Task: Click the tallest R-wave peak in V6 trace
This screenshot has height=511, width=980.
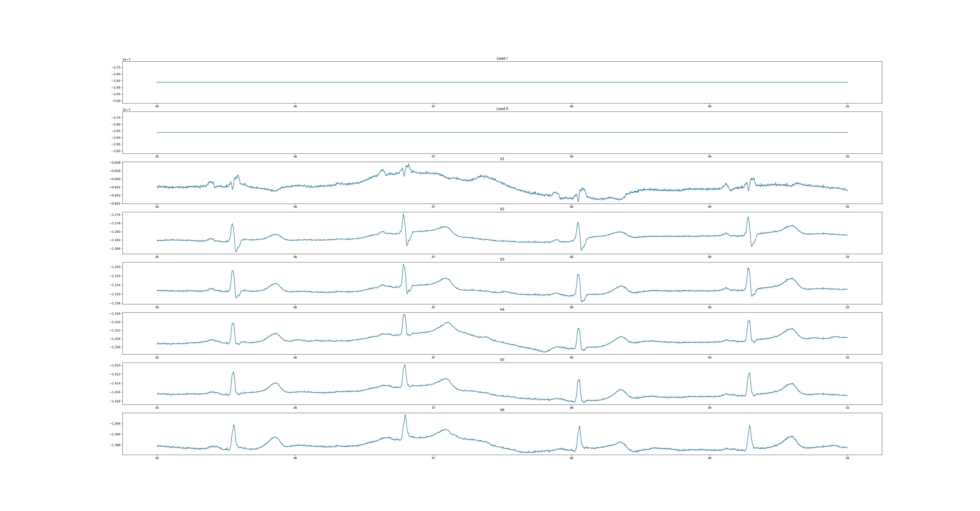Action: tap(405, 415)
